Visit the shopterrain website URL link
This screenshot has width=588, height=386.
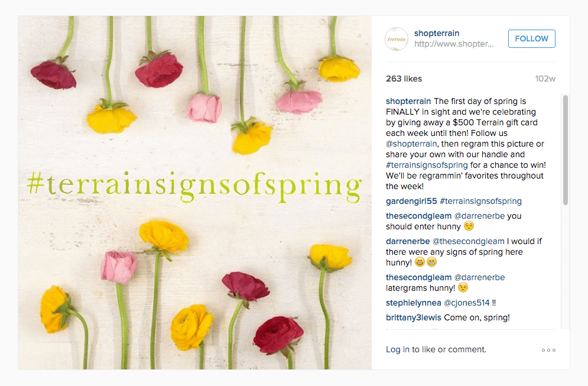point(454,44)
